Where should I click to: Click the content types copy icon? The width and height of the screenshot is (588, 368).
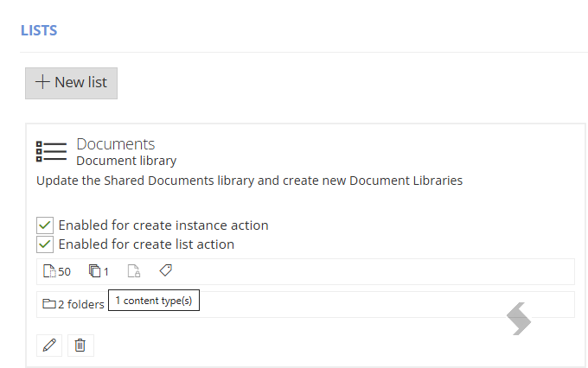click(95, 270)
